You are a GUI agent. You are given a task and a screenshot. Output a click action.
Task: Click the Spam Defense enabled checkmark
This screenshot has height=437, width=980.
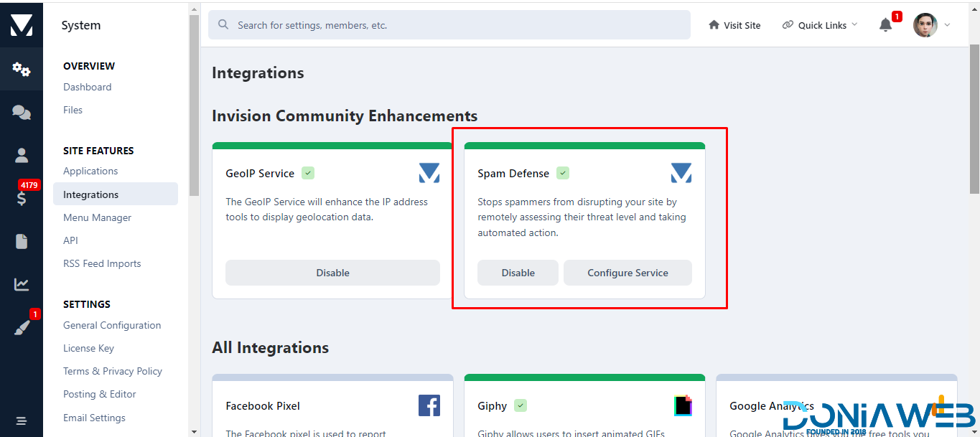click(563, 173)
